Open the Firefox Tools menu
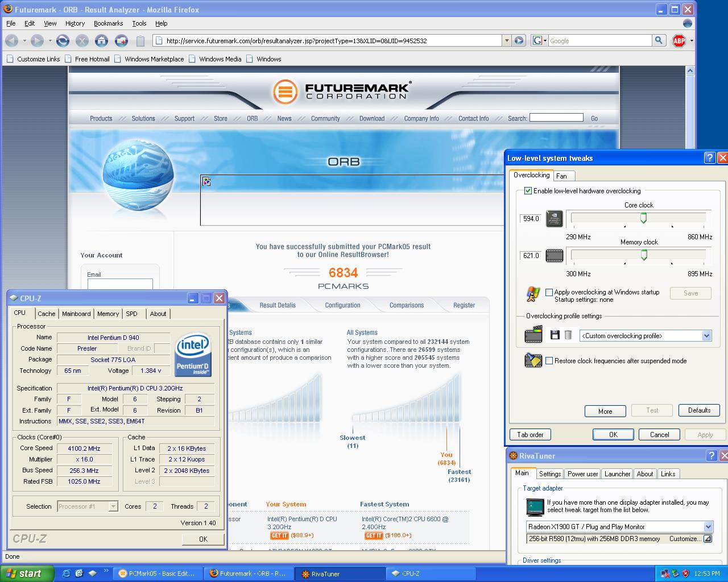 (139, 23)
